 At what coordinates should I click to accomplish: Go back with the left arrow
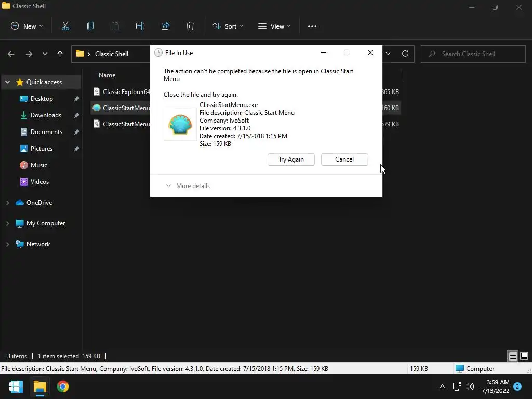coord(11,54)
